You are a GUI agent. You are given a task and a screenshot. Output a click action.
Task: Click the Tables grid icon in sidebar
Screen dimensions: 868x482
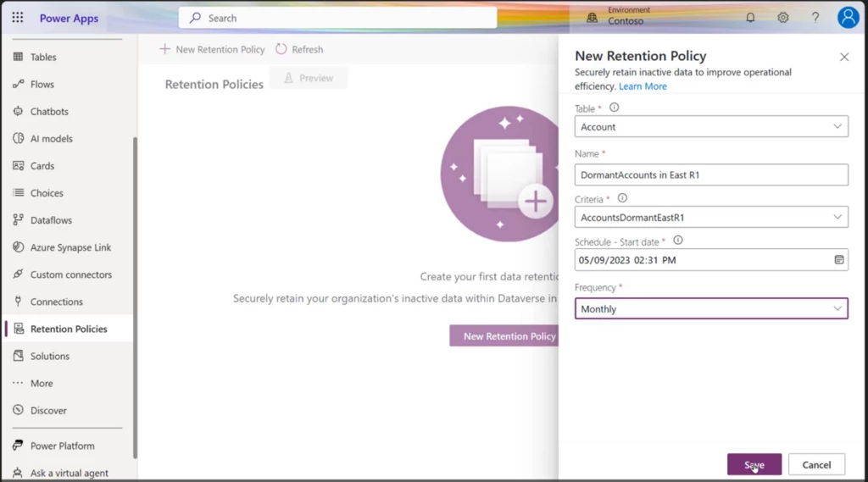pos(19,57)
